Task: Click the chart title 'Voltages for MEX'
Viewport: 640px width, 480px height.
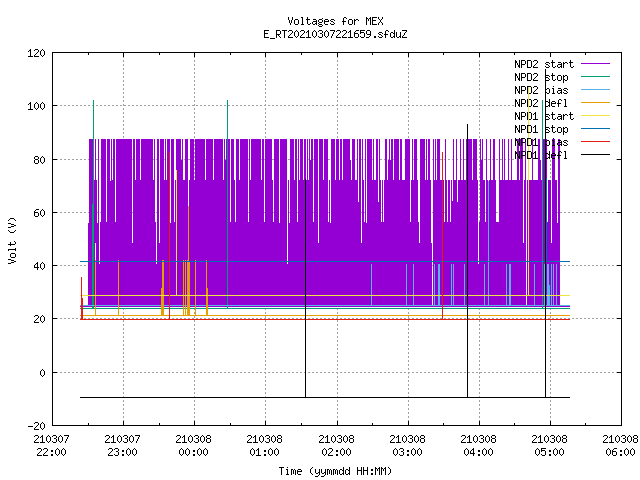Action: (x=335, y=21)
